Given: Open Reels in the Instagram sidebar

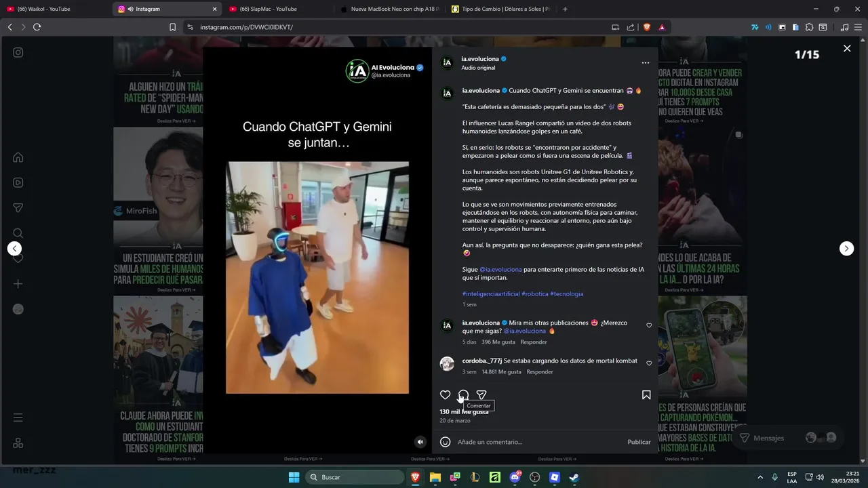Looking at the screenshot, I should 18,182.
